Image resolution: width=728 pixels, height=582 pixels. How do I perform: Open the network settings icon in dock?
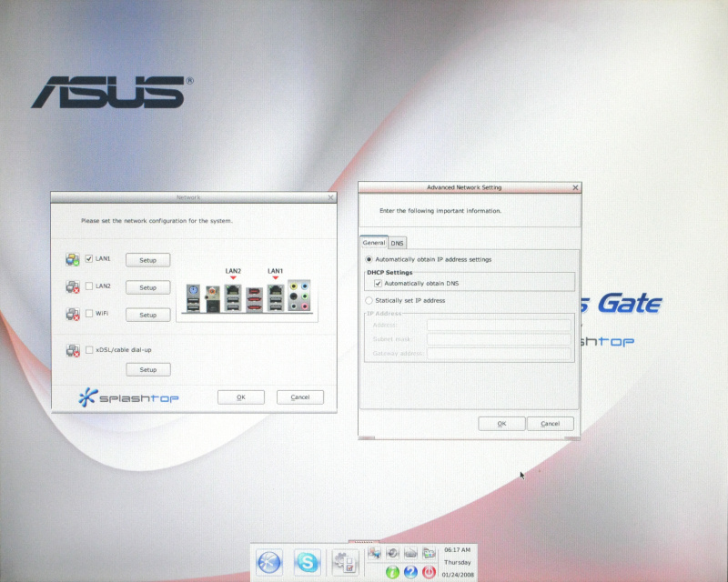374,553
